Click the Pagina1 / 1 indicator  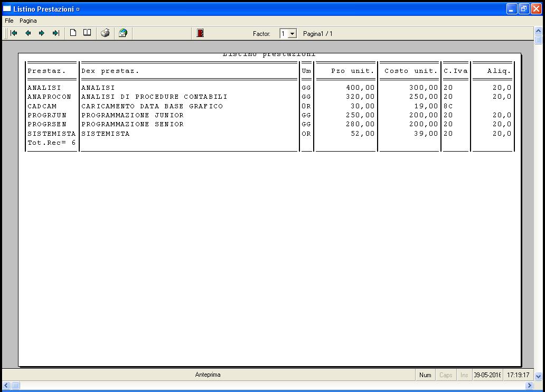coord(318,34)
